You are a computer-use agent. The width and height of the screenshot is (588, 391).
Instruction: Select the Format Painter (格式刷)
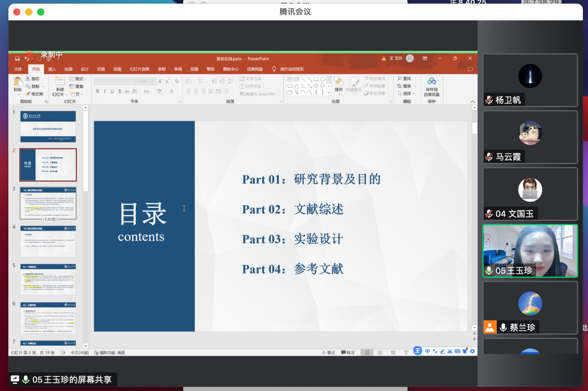coord(34,94)
